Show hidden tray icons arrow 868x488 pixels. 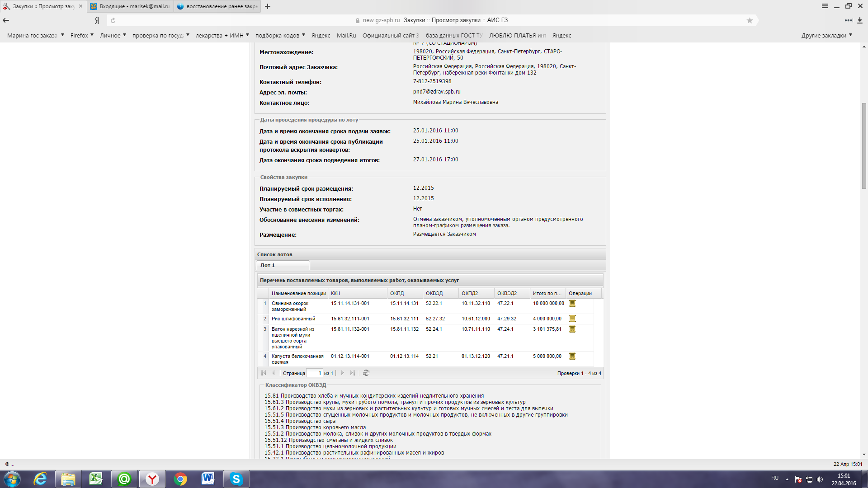coord(787,479)
